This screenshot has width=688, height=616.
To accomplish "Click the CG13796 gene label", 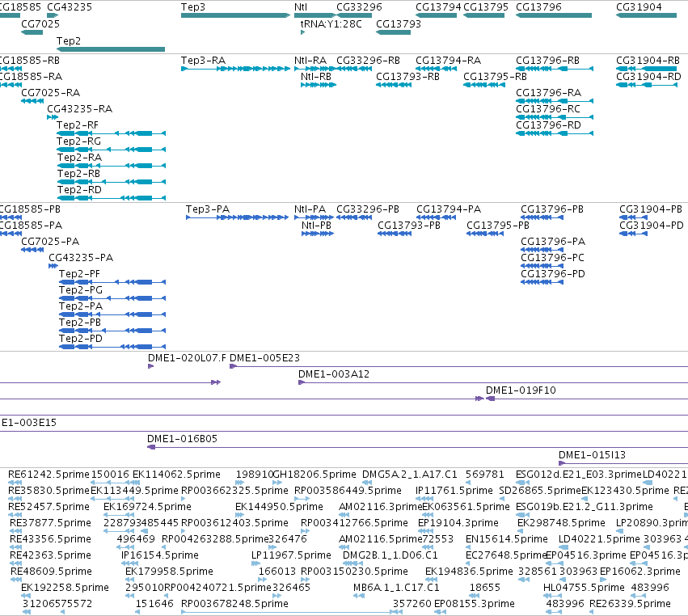I will (x=538, y=7).
